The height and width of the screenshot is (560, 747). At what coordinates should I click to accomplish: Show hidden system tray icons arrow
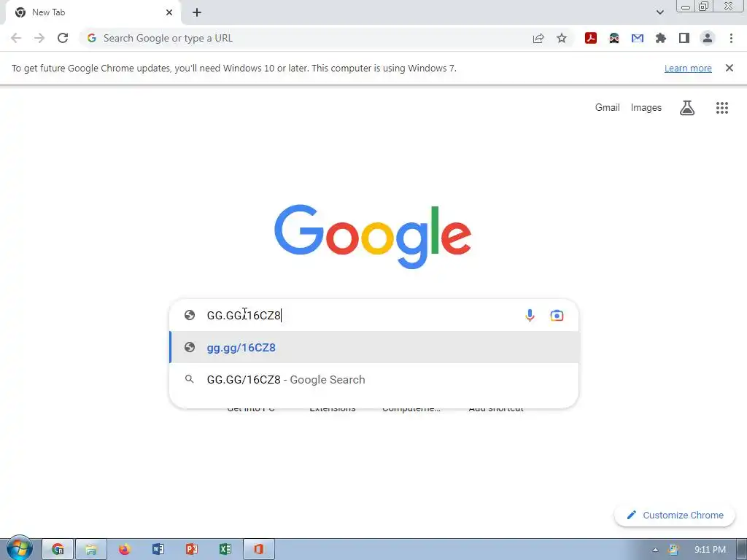point(655,550)
